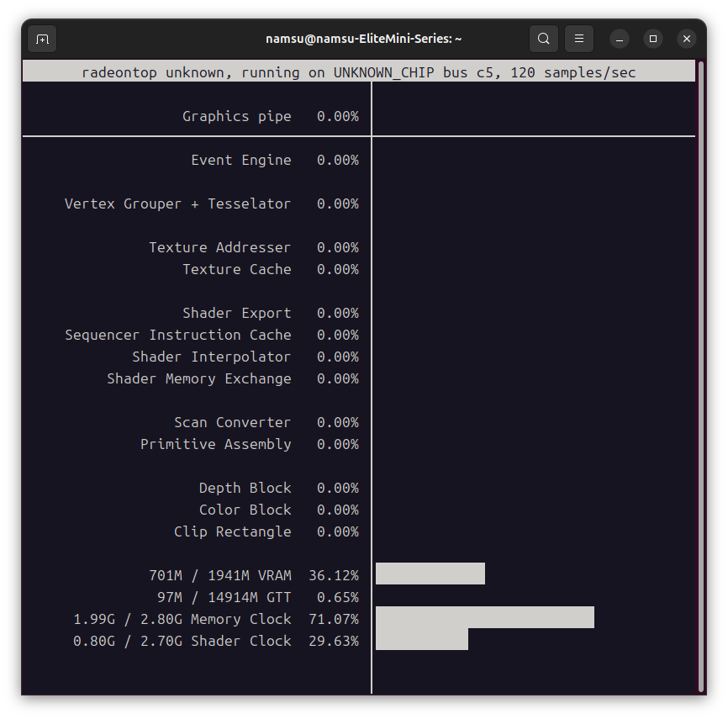The image size is (728, 719).
Task: Click the Event Engine 0.00% value
Action: (x=338, y=160)
